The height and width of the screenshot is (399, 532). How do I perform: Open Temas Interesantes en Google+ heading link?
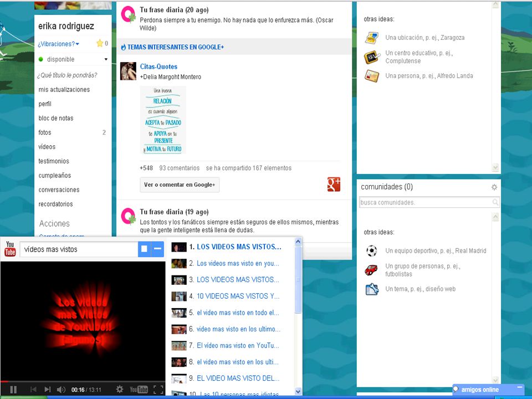point(176,47)
